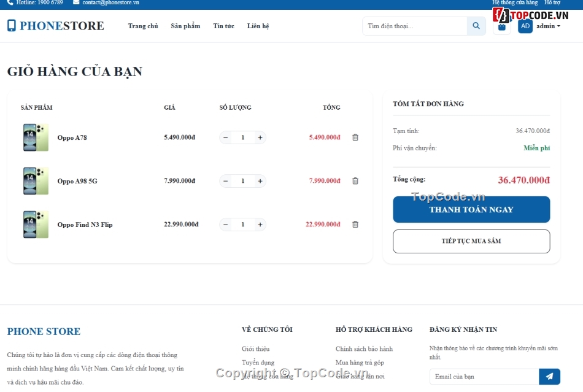Go to Trang chủ menu
Viewport: 583px width, 392px height.
143,26
